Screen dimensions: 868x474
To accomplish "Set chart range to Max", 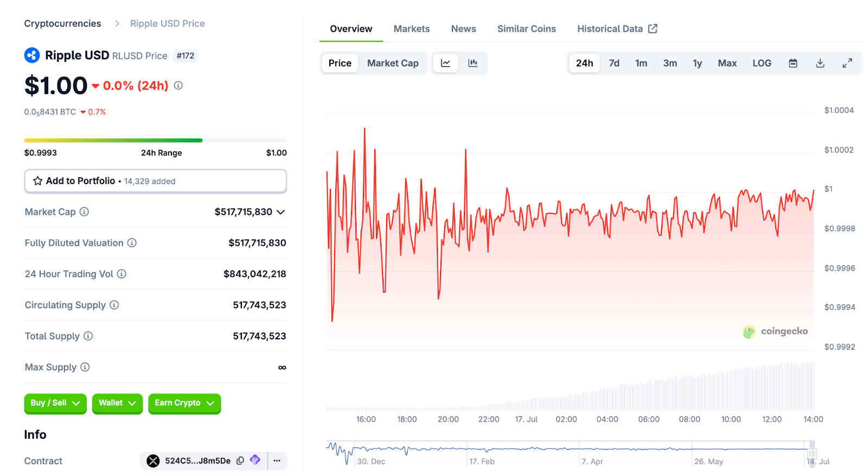I will point(727,63).
